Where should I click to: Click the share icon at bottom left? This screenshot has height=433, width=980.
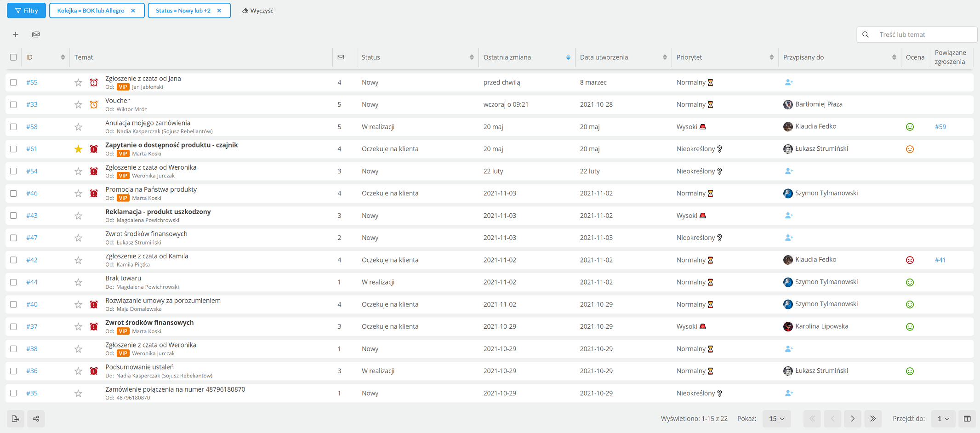point(36,419)
